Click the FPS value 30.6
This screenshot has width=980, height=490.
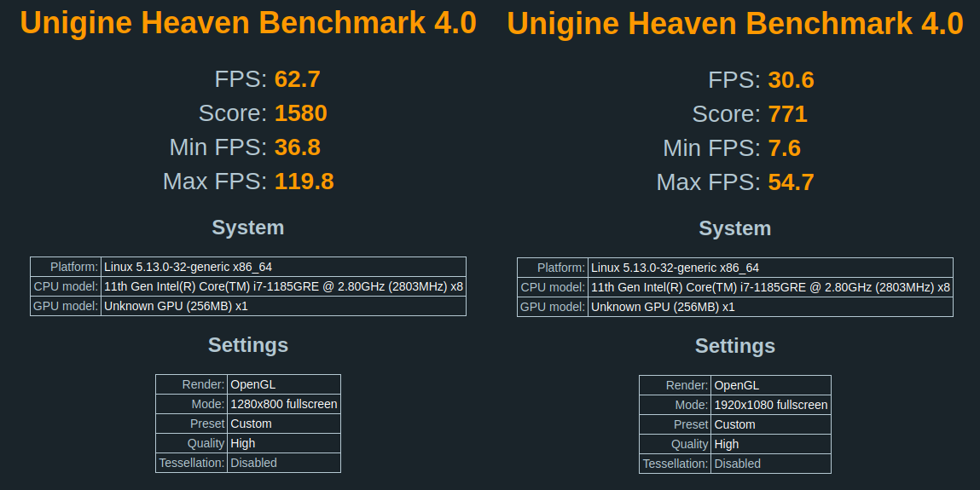click(792, 80)
